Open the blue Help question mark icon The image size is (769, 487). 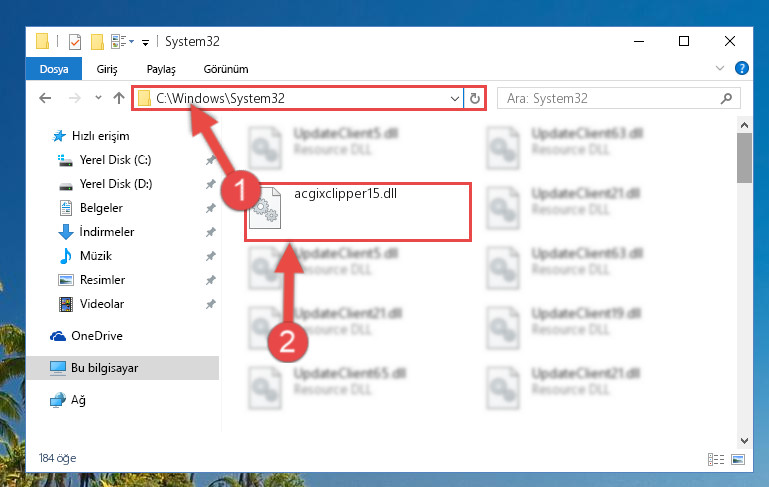tap(742, 68)
